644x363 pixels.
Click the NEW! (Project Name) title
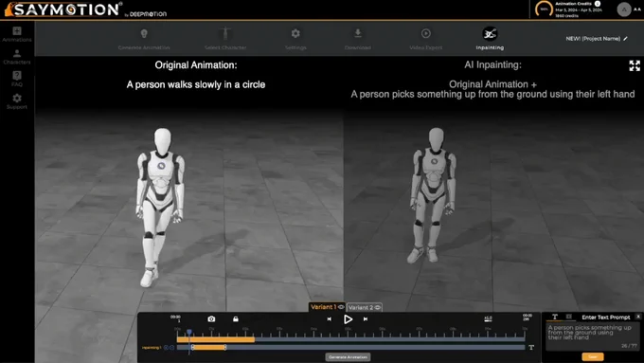[x=593, y=39]
